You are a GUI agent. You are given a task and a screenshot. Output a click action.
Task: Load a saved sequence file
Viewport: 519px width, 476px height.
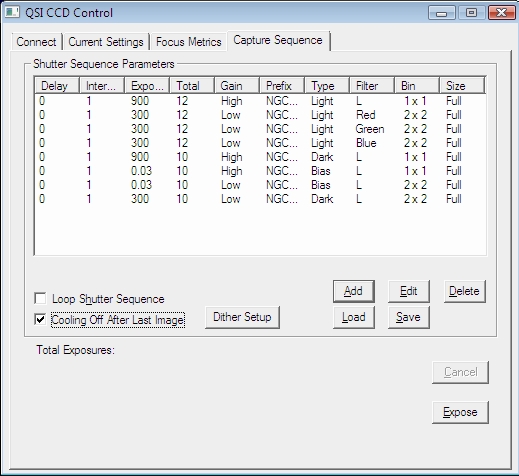(x=354, y=317)
